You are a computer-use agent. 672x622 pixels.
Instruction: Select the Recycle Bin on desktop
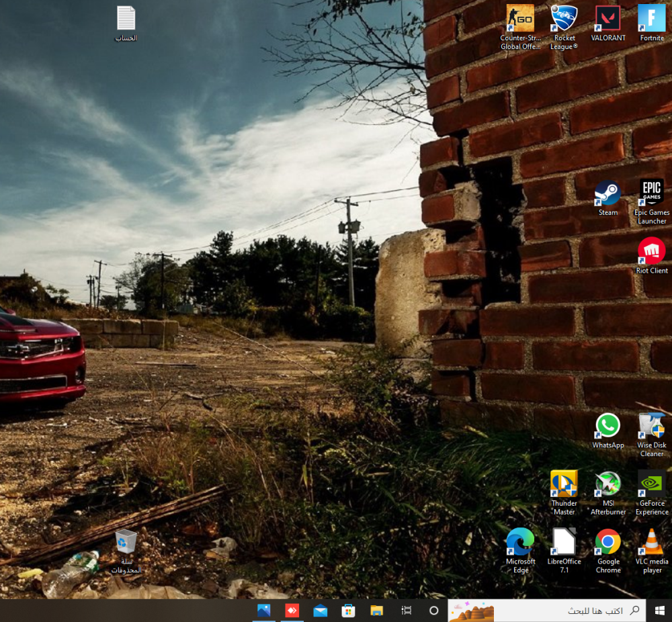[x=126, y=542]
